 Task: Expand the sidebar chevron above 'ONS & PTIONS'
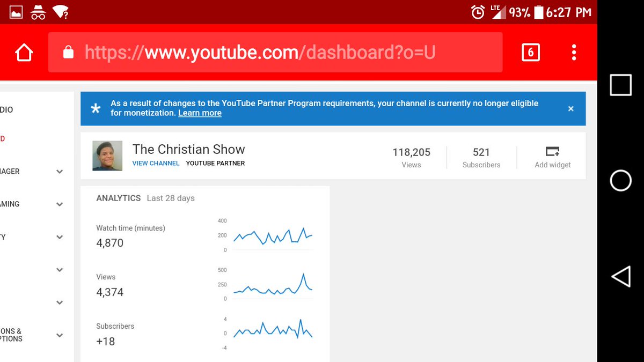[x=60, y=302]
